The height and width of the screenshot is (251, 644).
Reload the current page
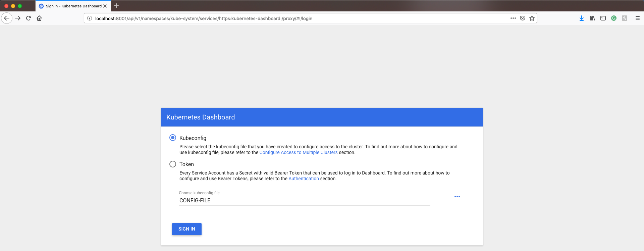[x=29, y=18]
